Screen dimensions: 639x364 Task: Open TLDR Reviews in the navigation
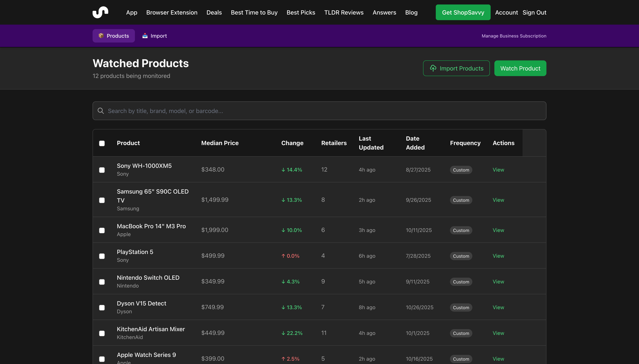pos(344,12)
